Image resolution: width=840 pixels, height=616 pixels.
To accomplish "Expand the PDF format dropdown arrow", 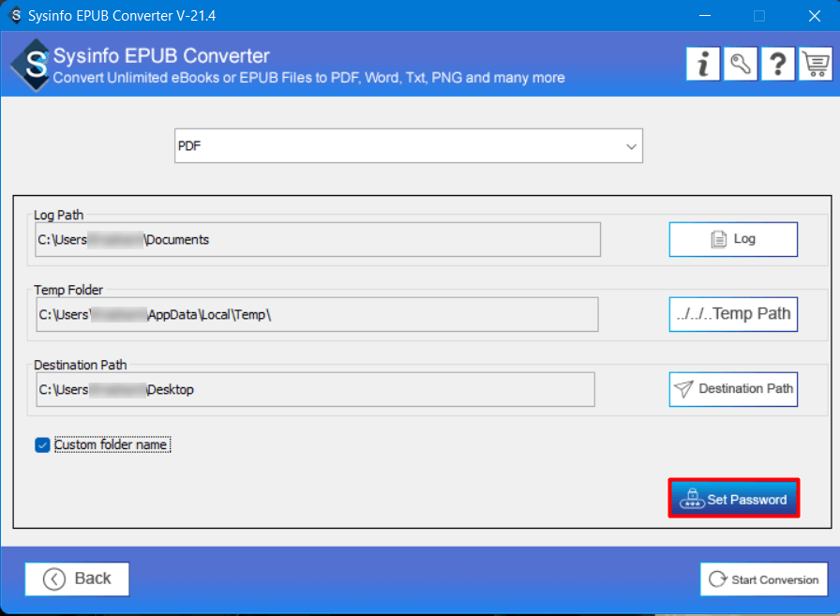I will click(632, 146).
